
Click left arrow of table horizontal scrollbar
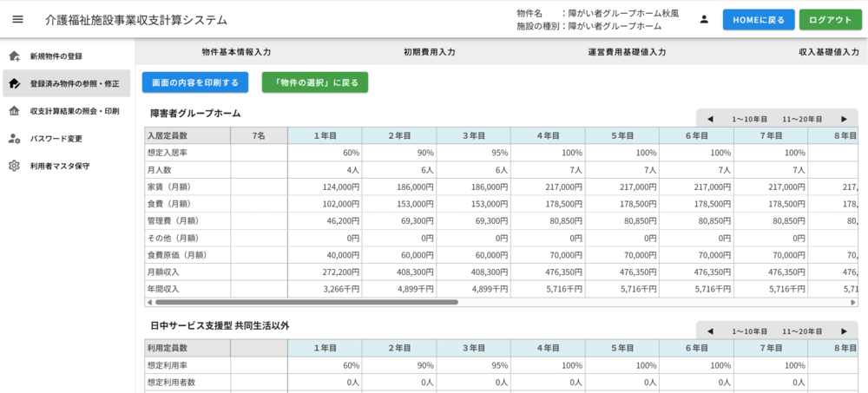point(149,302)
